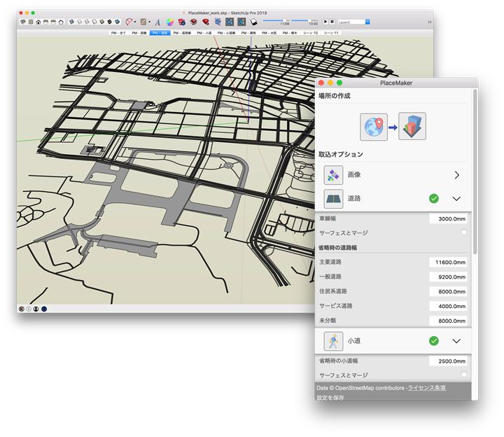Image resolution: width=504 pixels, height=437 pixels.
Task: Enable X-ray face style
Action: [x=71, y=22]
